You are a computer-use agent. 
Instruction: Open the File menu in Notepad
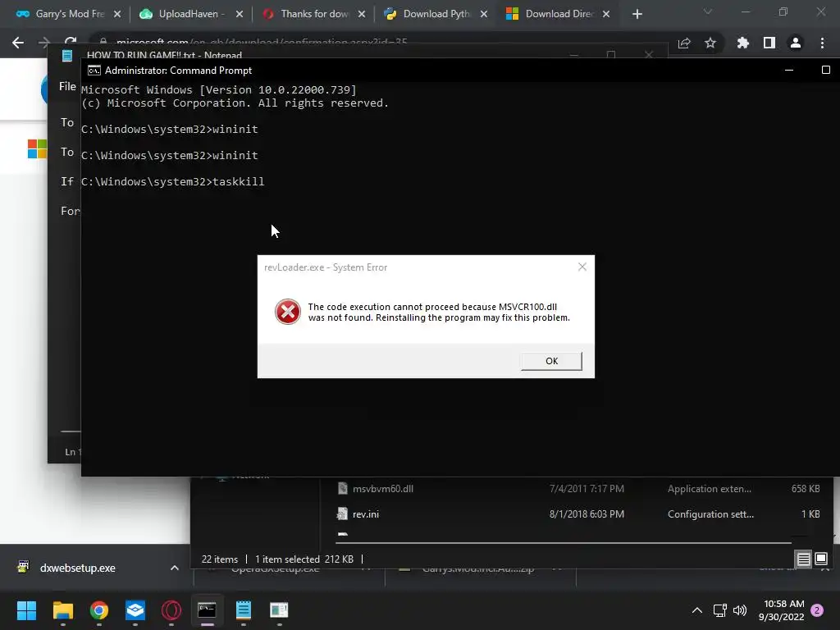coord(67,86)
